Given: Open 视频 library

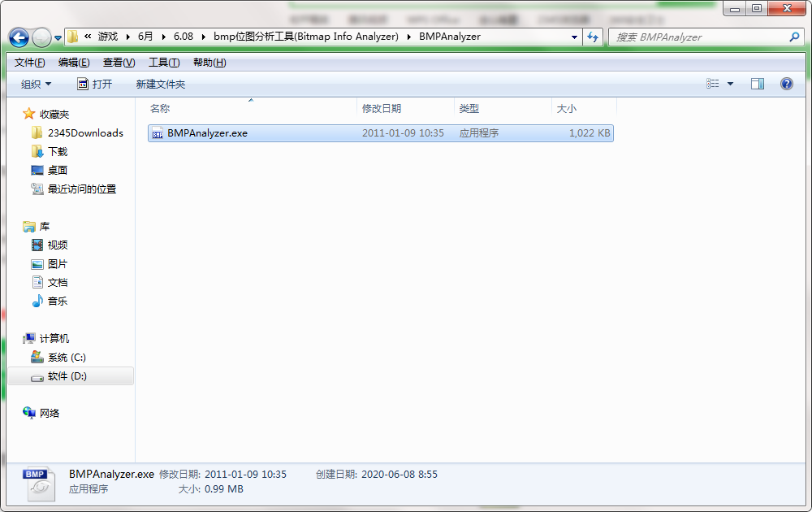Looking at the screenshot, I should 58,245.
